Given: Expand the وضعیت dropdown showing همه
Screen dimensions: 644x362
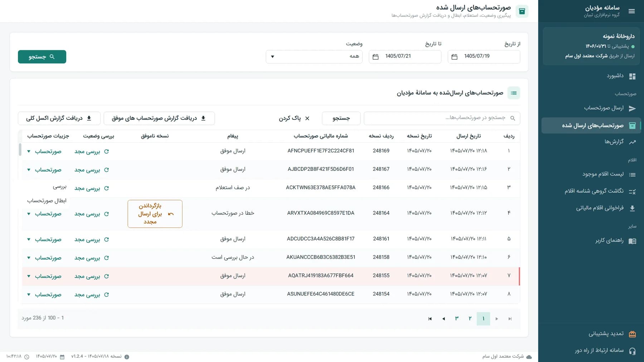Looking at the screenshot, I should pos(314,56).
